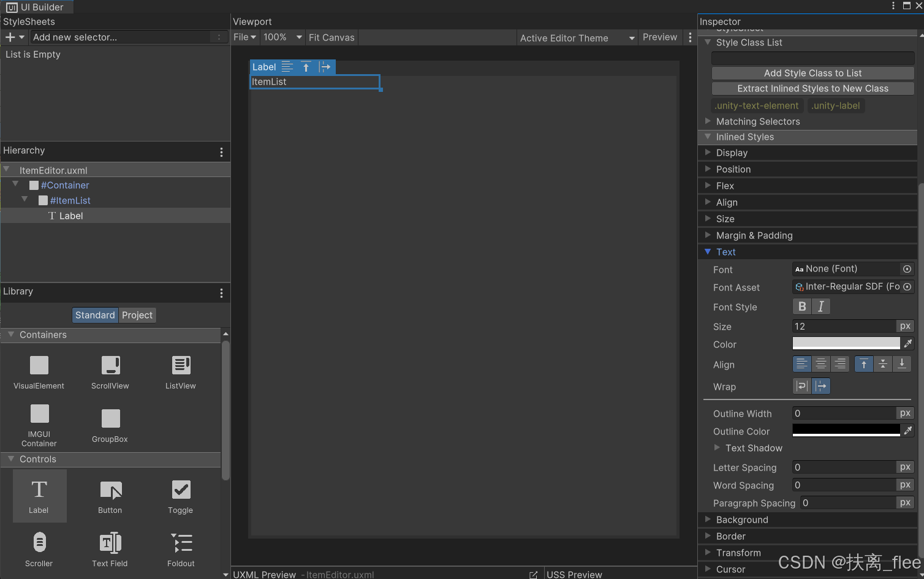Choose the ListView container in Library
Image resolution: width=924 pixels, height=579 pixels.
click(181, 371)
